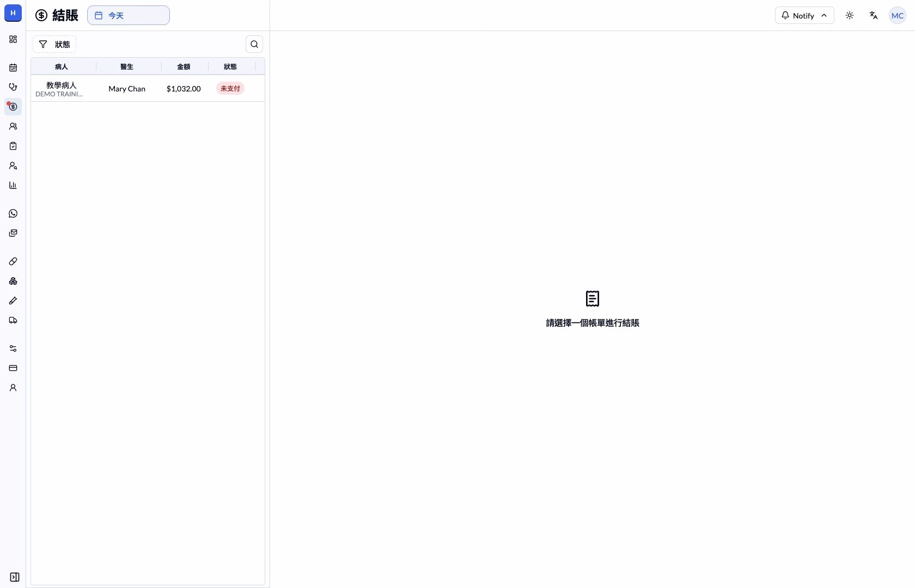Switch language using the translate icon

pyautogui.click(x=874, y=15)
